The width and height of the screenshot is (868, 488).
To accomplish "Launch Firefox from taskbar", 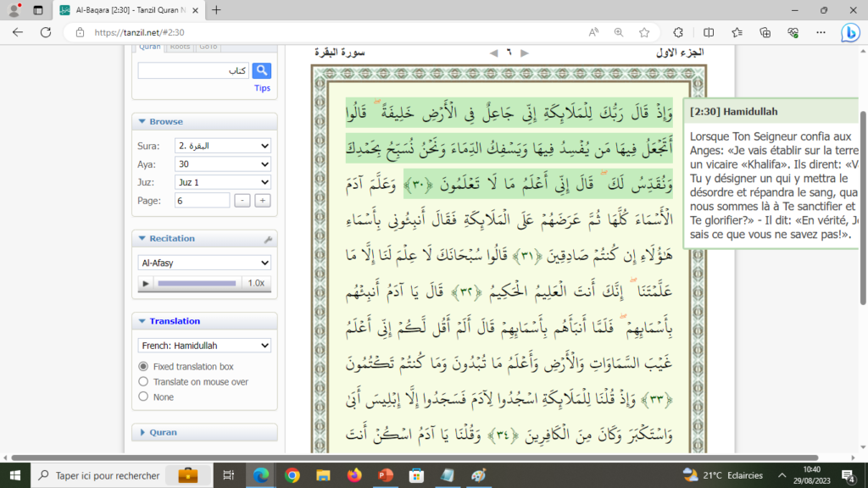I will pyautogui.click(x=354, y=475).
